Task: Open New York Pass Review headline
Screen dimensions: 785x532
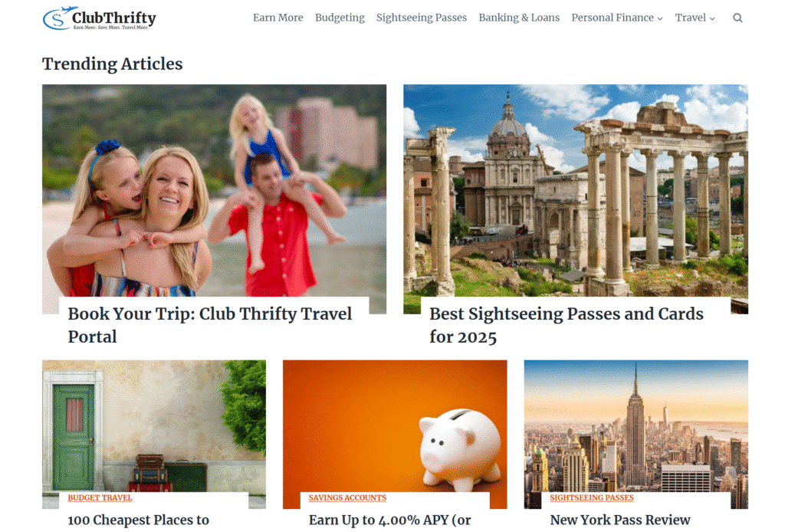Action: click(620, 520)
